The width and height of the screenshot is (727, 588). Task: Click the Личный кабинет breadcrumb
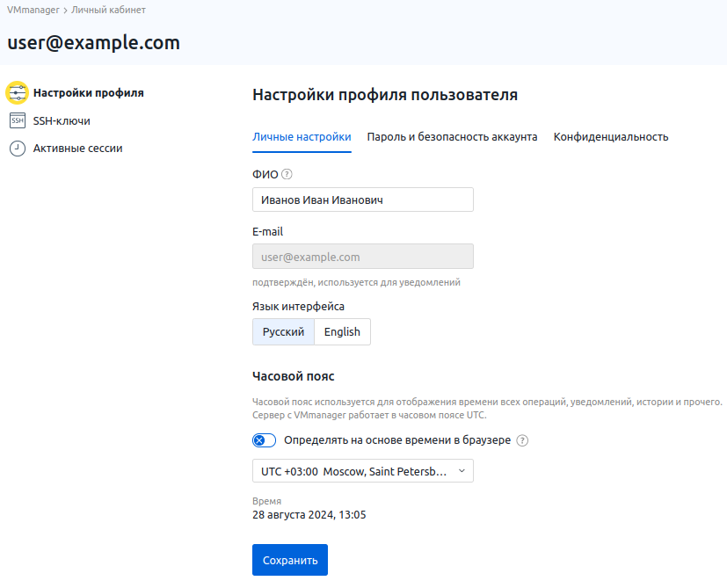(x=108, y=11)
